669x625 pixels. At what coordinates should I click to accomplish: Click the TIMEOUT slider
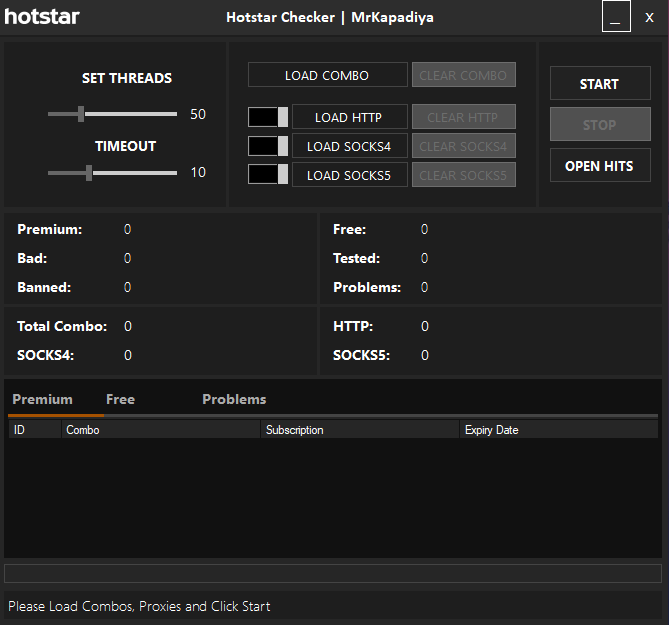point(112,173)
